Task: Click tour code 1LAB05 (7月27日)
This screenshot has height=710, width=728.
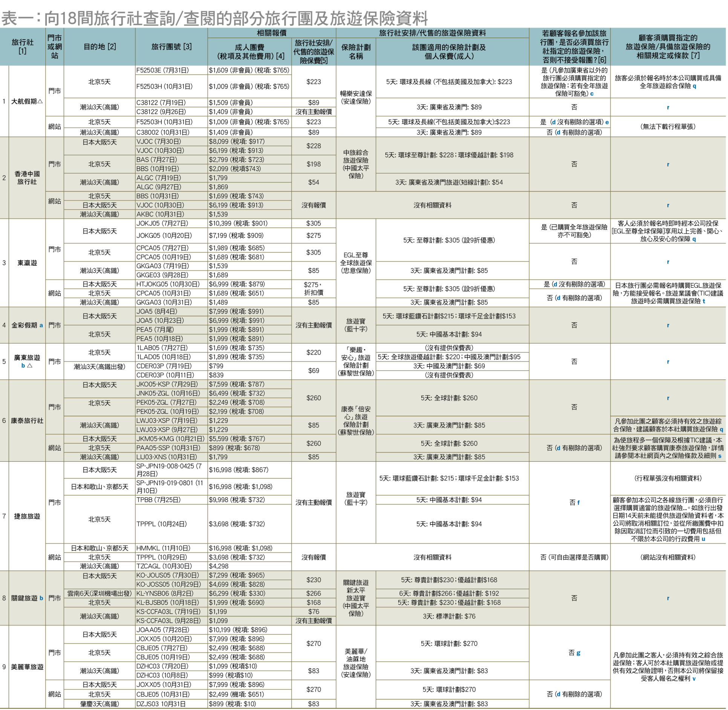Action: coord(163,348)
